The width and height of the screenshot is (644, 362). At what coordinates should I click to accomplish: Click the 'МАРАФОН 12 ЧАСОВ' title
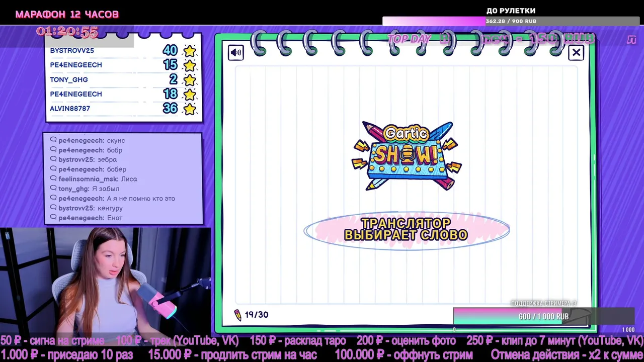[67, 14]
